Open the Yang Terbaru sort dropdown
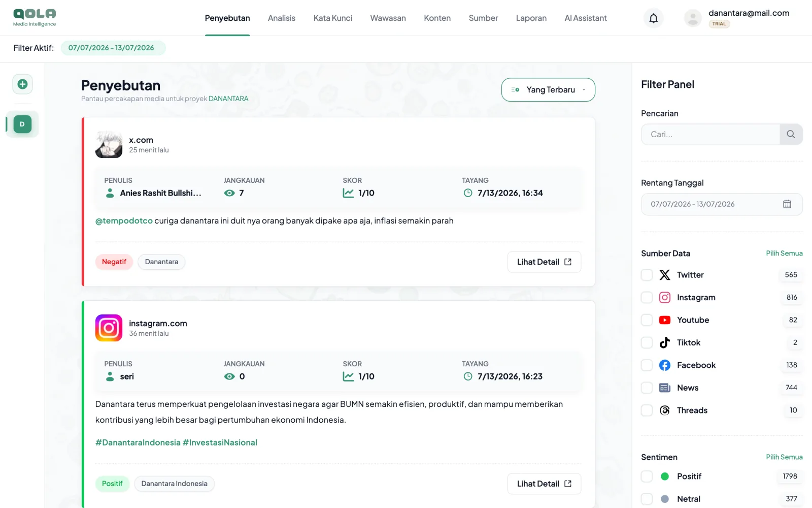 pyautogui.click(x=548, y=90)
